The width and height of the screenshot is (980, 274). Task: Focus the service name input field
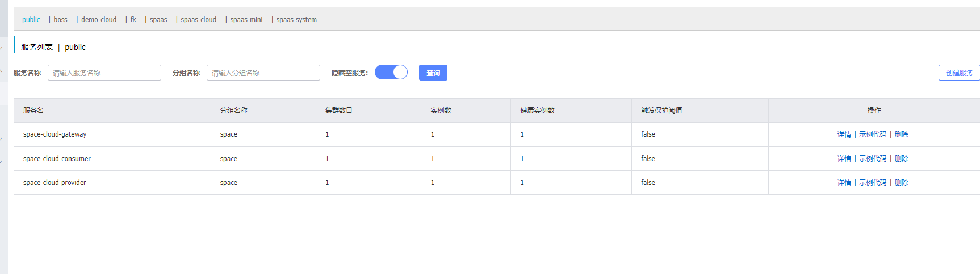coord(104,73)
